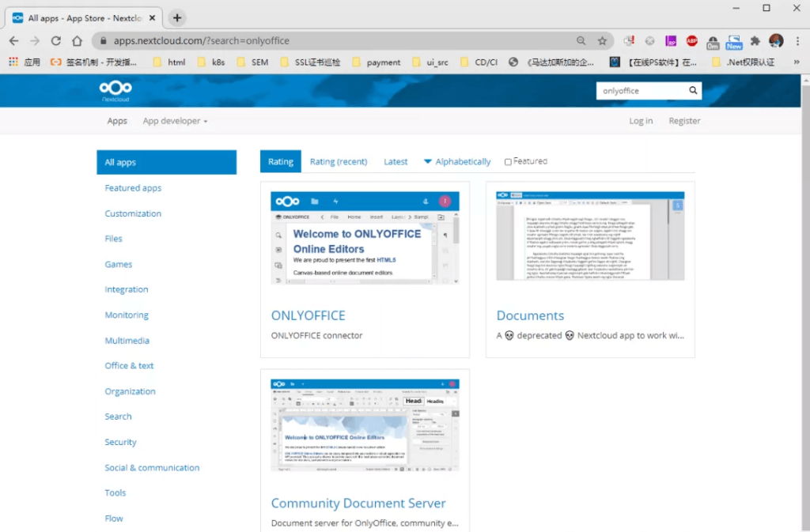Open Apps in the navigation bar
Screen dimensions: 810x532
[x=117, y=121]
